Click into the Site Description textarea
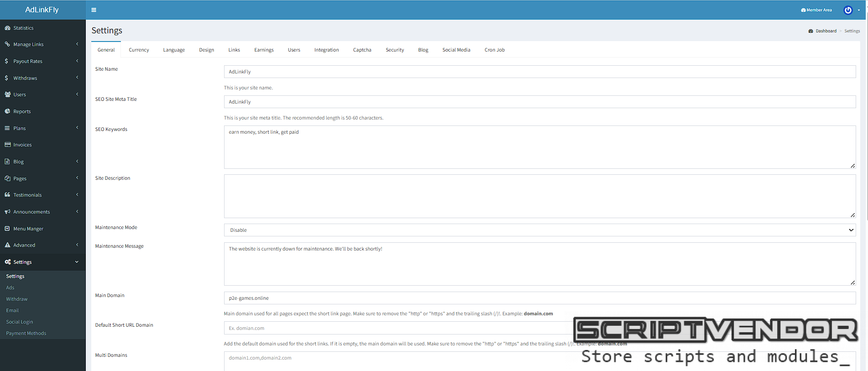The height and width of the screenshot is (371, 868). [540, 196]
